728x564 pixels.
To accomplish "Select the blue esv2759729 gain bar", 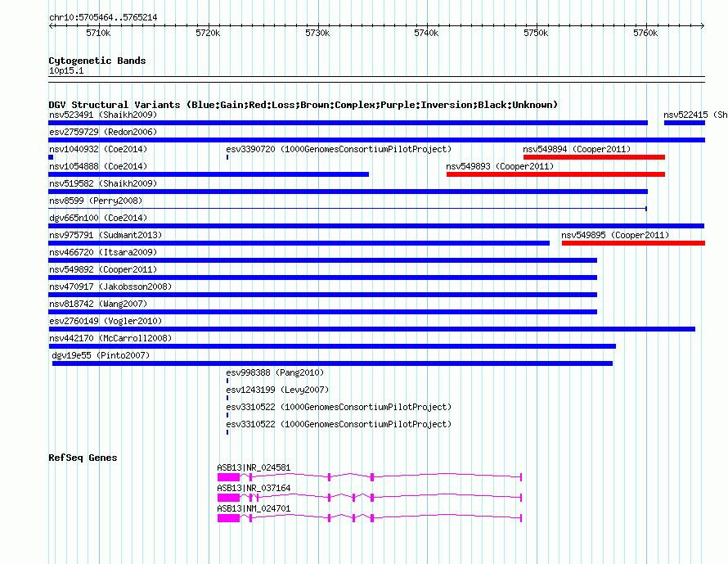I will click(376, 140).
